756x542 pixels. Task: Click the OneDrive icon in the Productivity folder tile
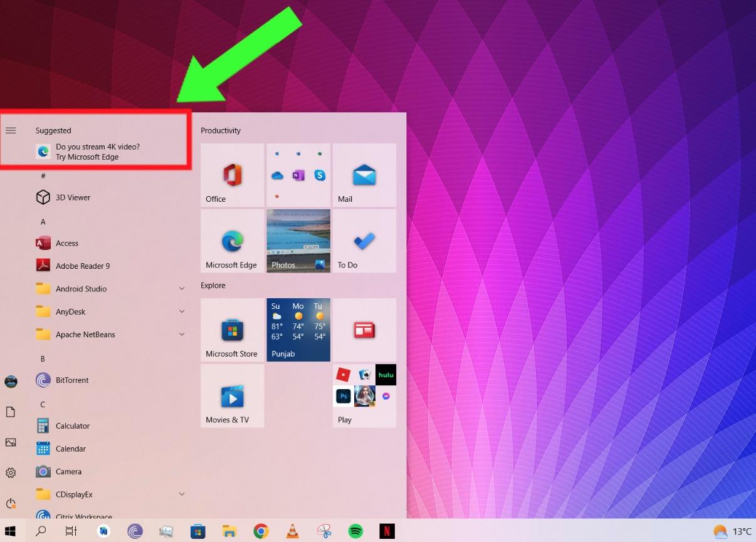point(277,176)
